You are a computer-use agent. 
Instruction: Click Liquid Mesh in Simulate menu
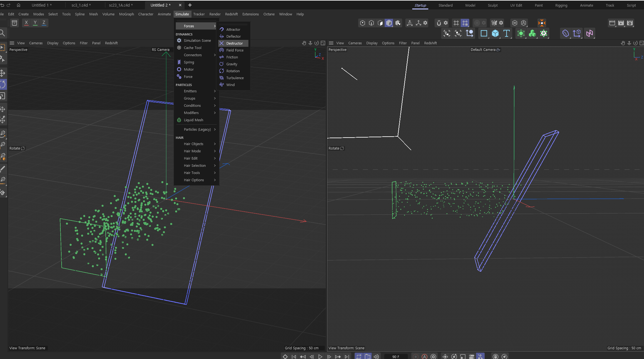pyautogui.click(x=196, y=120)
